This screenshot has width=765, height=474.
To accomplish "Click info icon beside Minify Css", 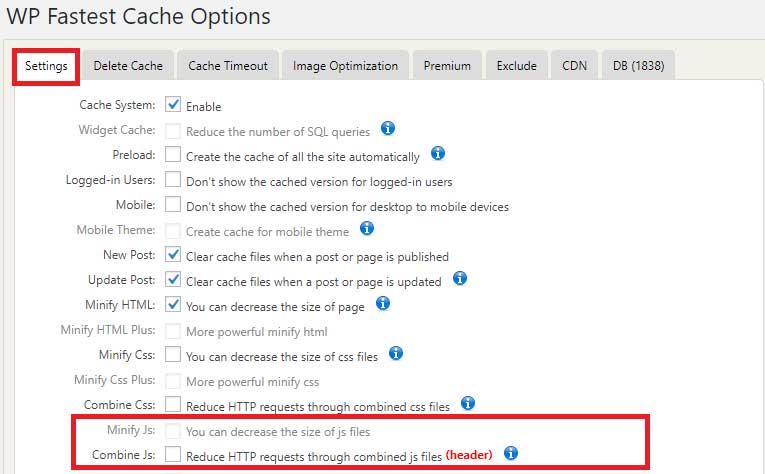I will click(x=395, y=353).
